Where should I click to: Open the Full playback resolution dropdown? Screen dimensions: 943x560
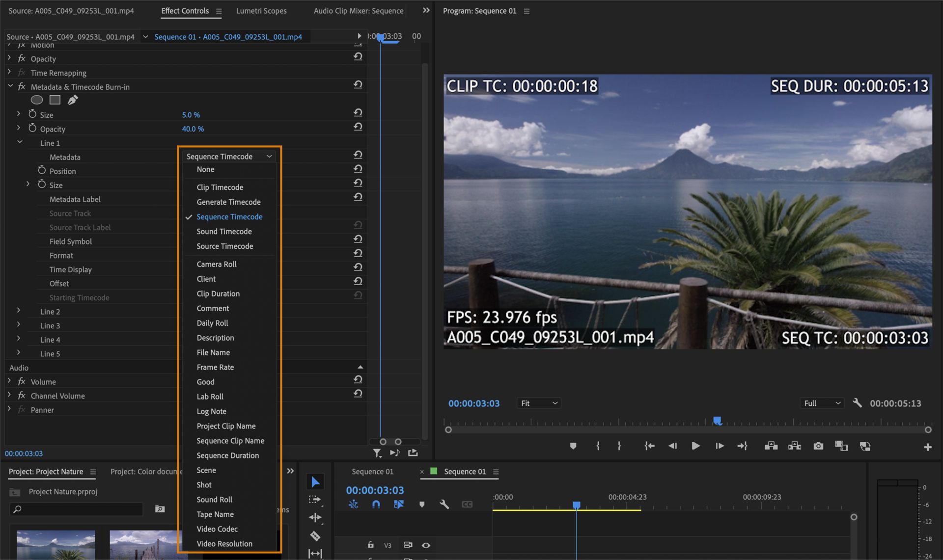click(x=821, y=403)
